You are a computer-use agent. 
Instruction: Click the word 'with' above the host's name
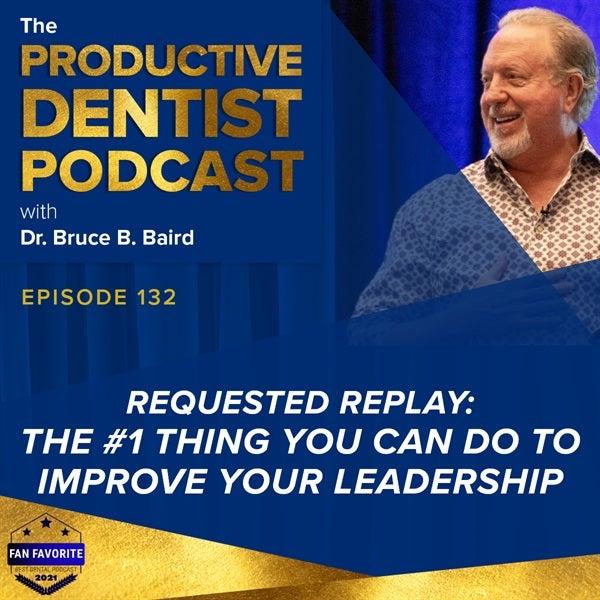point(38,212)
